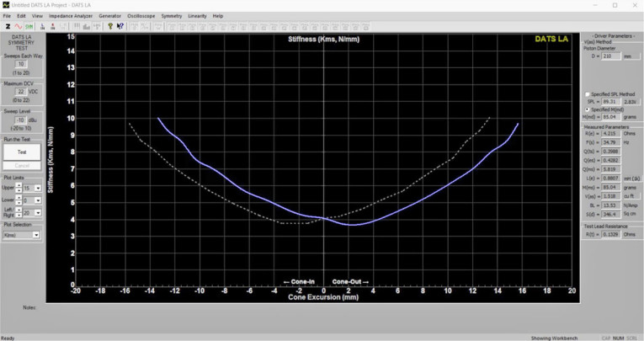Image resolution: width=644 pixels, height=341 pixels.
Task: Open the Upper plot limit dropdown
Action: [37, 188]
